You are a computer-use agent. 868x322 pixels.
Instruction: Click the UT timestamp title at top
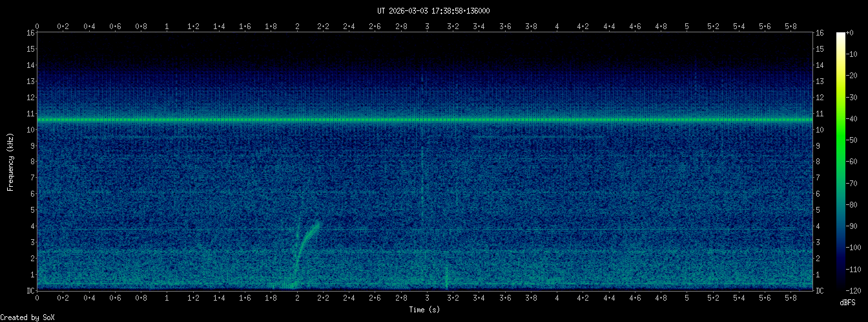(x=433, y=11)
